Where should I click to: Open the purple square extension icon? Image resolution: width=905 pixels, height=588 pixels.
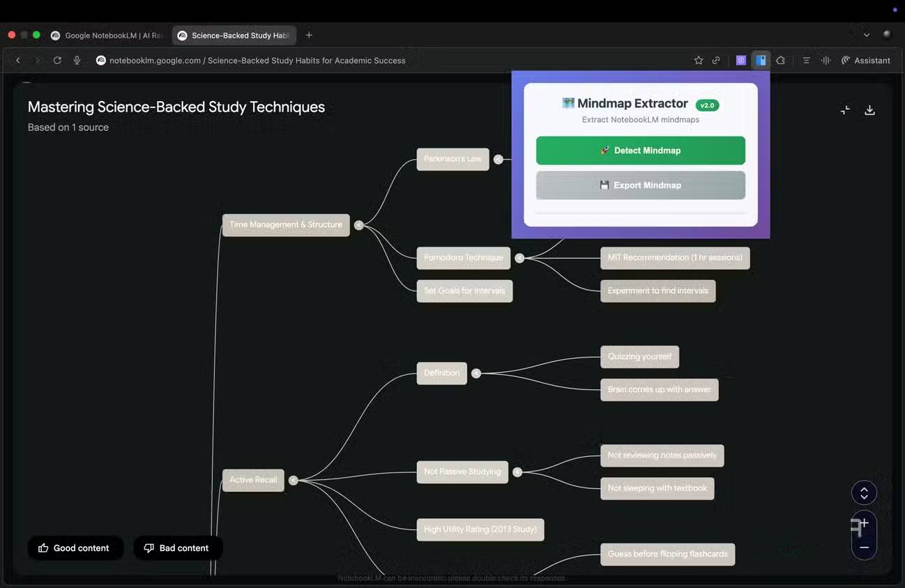point(741,61)
